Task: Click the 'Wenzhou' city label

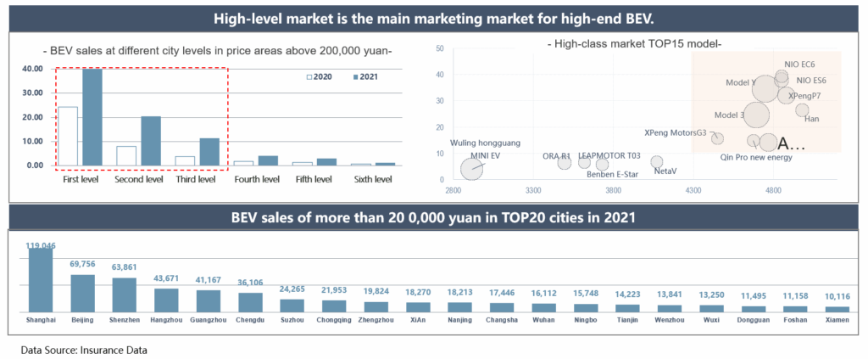Action: [670, 320]
